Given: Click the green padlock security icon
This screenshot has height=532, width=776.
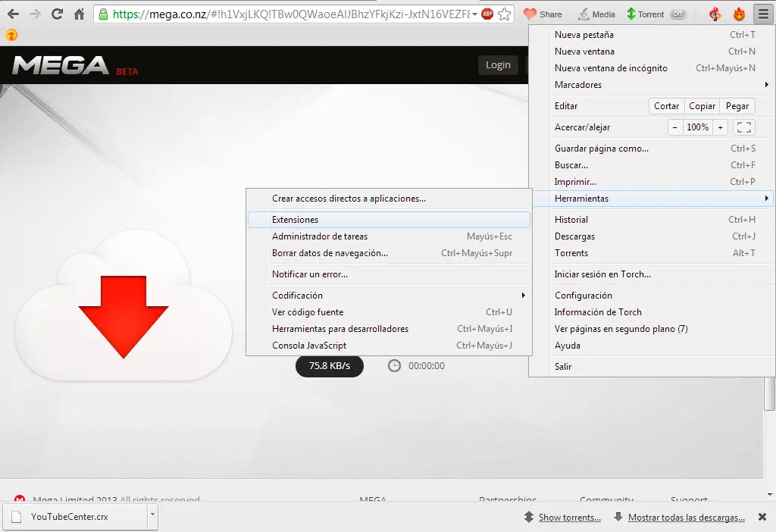Looking at the screenshot, I should coord(103,14).
